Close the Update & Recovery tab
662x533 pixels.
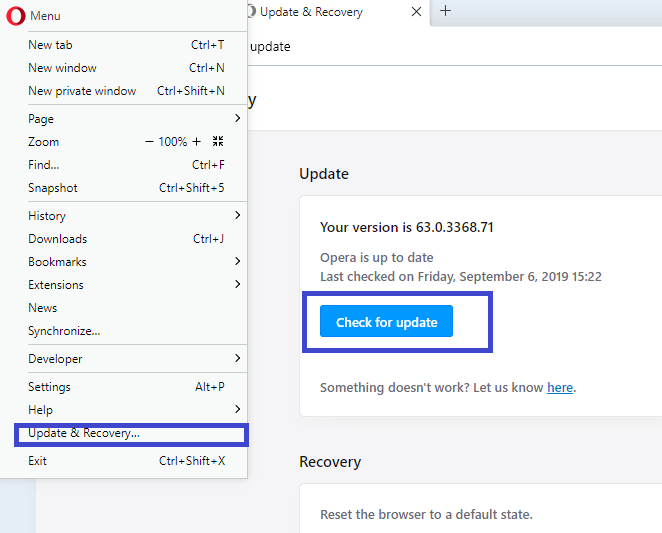(416, 11)
